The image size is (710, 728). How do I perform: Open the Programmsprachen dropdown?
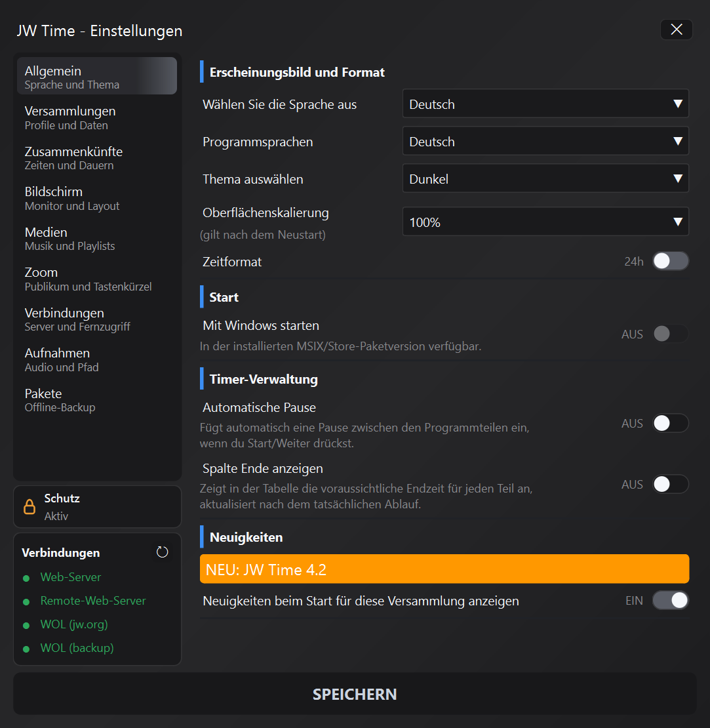tap(545, 140)
